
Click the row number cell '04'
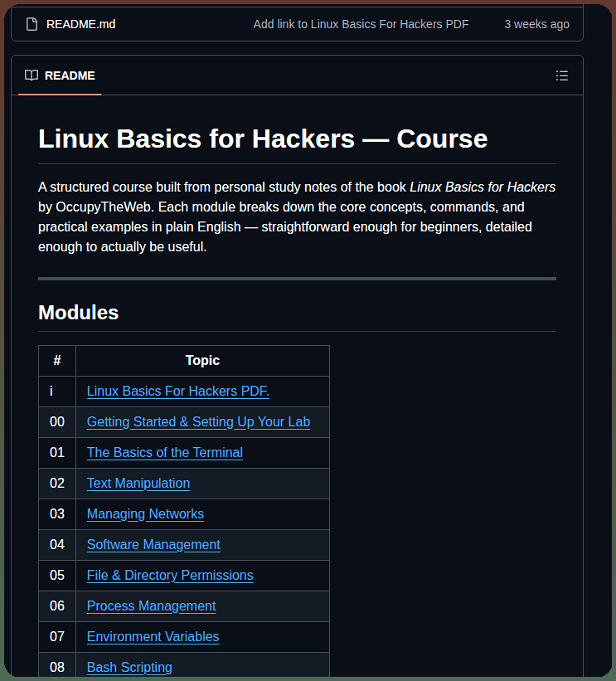(x=57, y=545)
